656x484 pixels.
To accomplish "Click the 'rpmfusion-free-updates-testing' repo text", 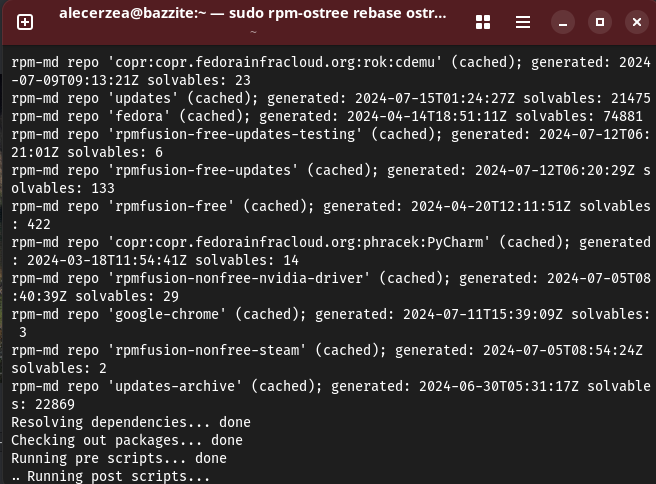I will pos(233,134).
